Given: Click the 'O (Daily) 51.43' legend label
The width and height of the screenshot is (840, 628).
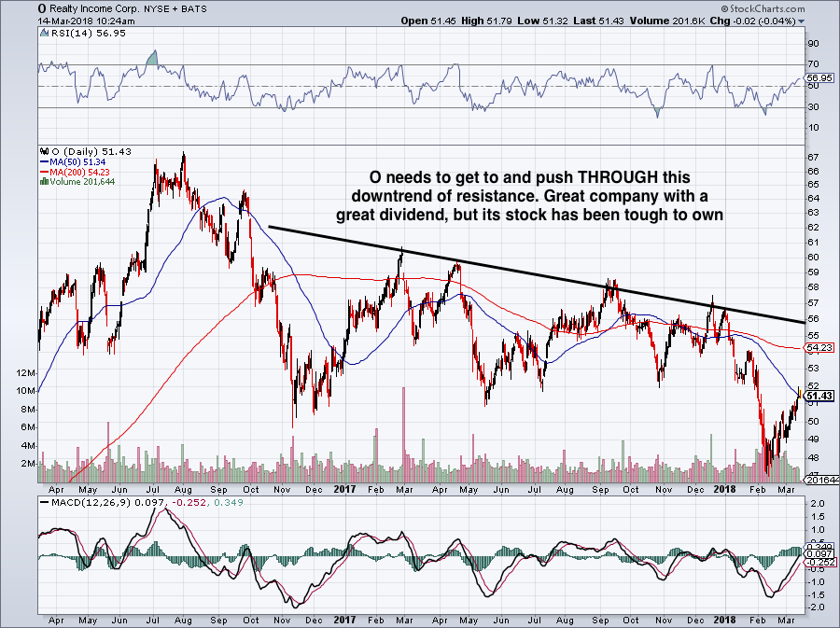Looking at the screenshot, I should point(91,152).
